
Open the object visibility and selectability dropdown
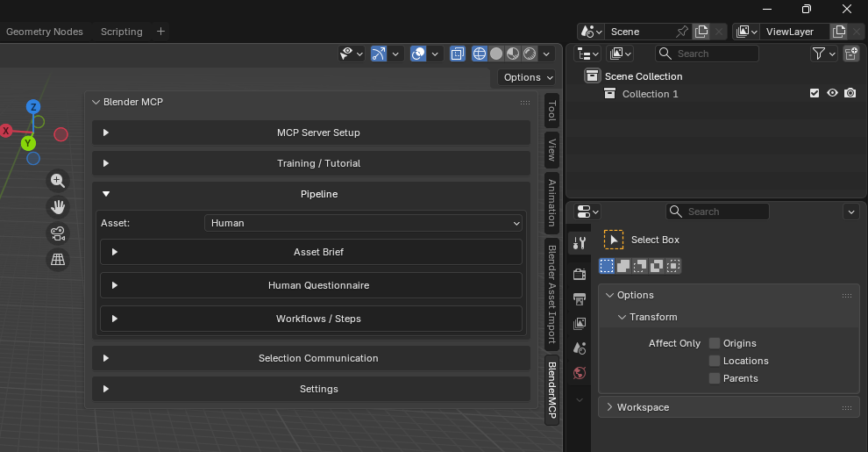[x=352, y=54]
